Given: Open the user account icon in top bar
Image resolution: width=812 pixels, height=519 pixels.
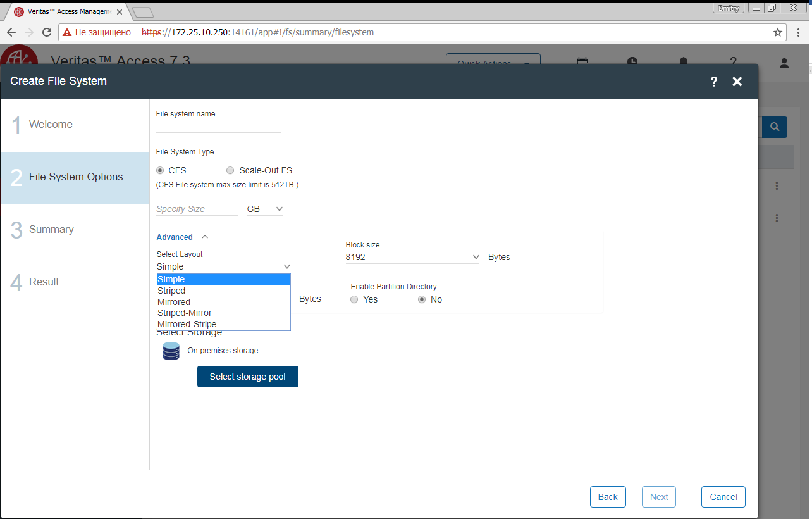Looking at the screenshot, I should [784, 63].
